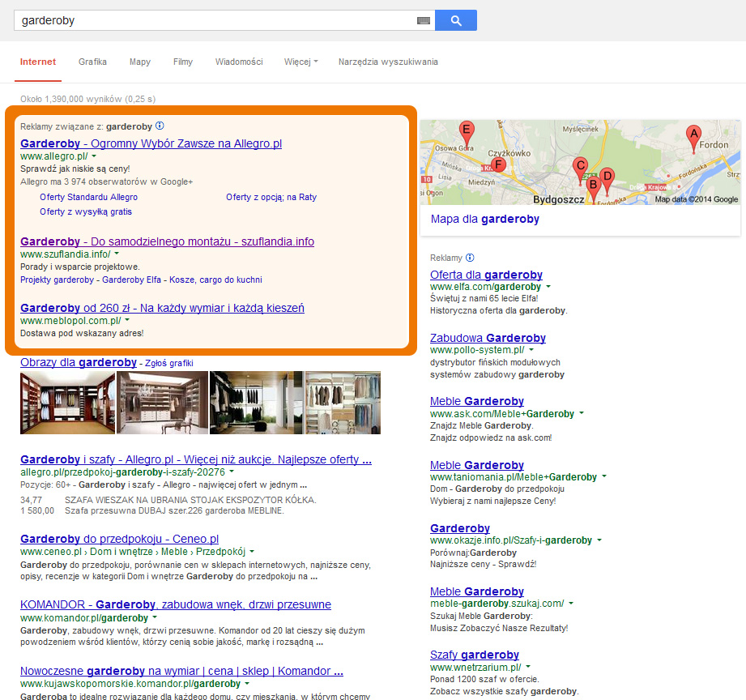Expand the arrow next to www.pollo-system.pl/
The height and width of the screenshot is (700, 746).
[531, 350]
